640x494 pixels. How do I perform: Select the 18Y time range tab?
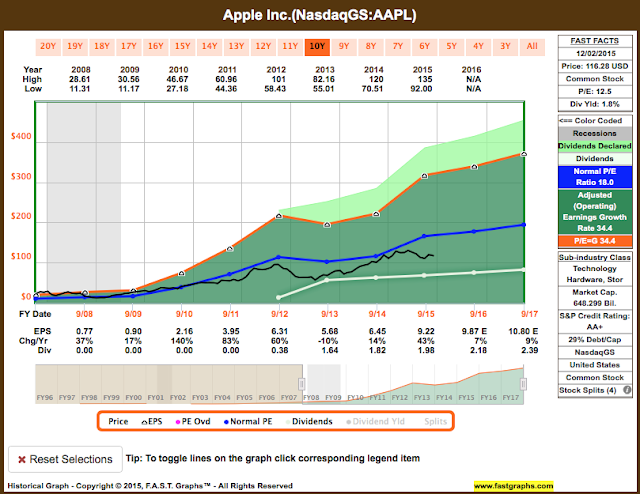point(102,47)
